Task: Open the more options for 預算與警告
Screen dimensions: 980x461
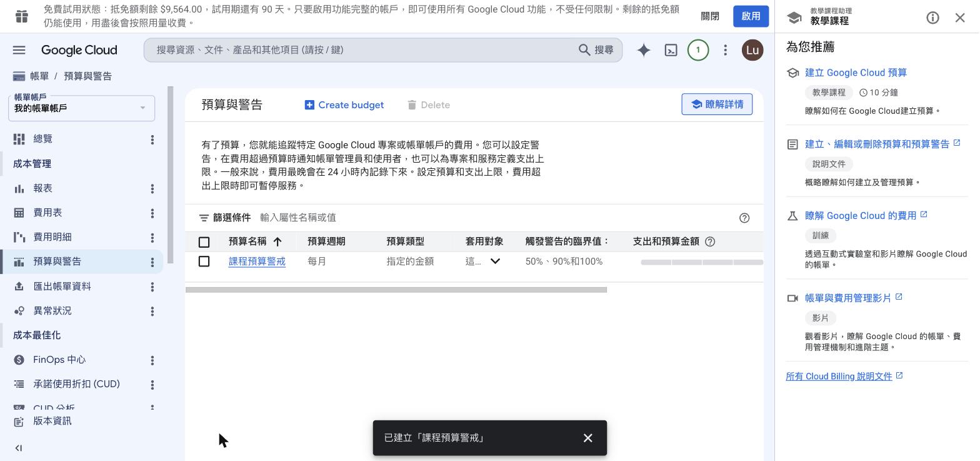Action: (x=152, y=262)
